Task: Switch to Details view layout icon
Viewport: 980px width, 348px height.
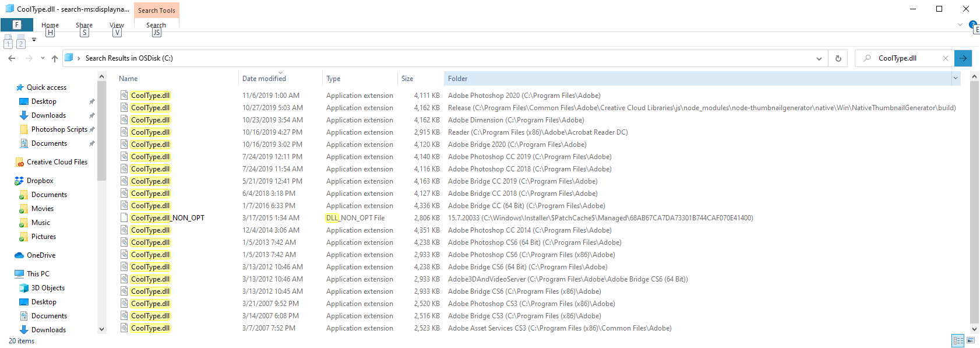Action: (958, 340)
